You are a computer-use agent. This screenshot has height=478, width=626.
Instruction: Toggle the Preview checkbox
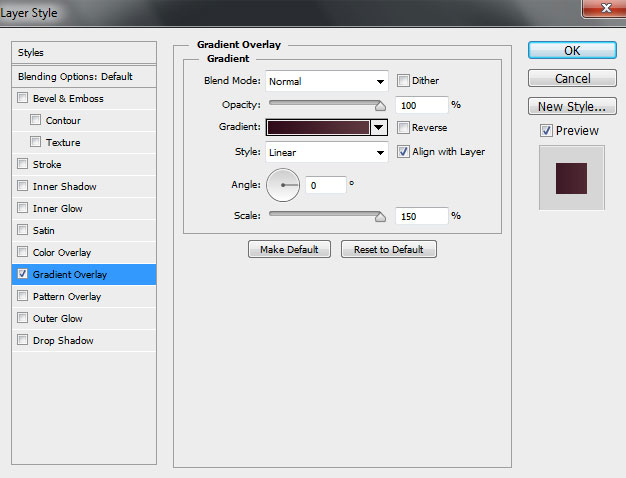click(546, 131)
